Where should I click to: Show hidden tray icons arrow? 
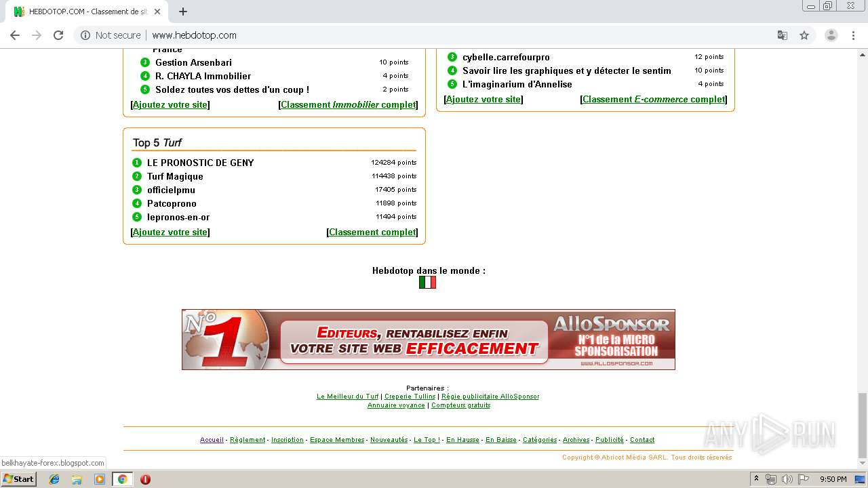[756, 479]
